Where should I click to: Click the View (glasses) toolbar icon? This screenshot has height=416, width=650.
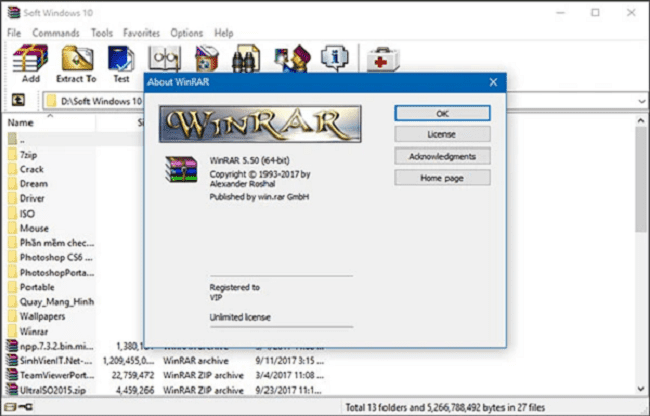[x=165, y=58]
